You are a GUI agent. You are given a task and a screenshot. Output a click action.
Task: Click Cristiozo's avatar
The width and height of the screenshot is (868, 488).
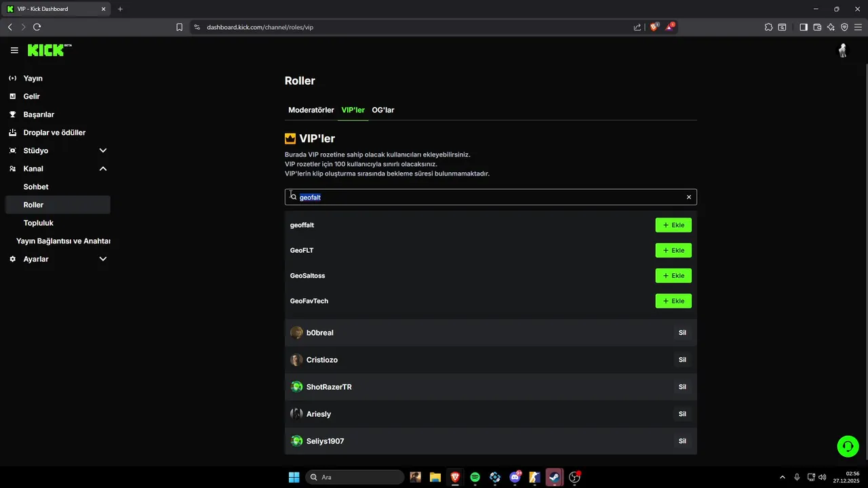296,360
